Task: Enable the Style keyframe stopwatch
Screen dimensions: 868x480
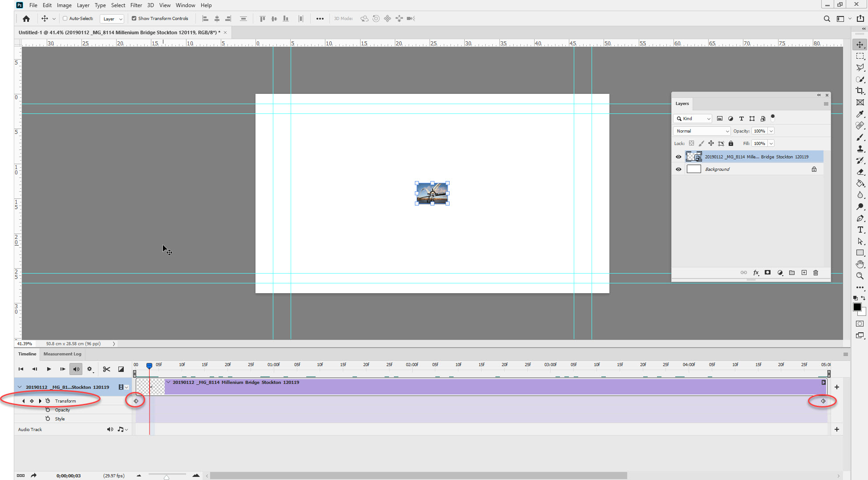Action: coord(48,419)
